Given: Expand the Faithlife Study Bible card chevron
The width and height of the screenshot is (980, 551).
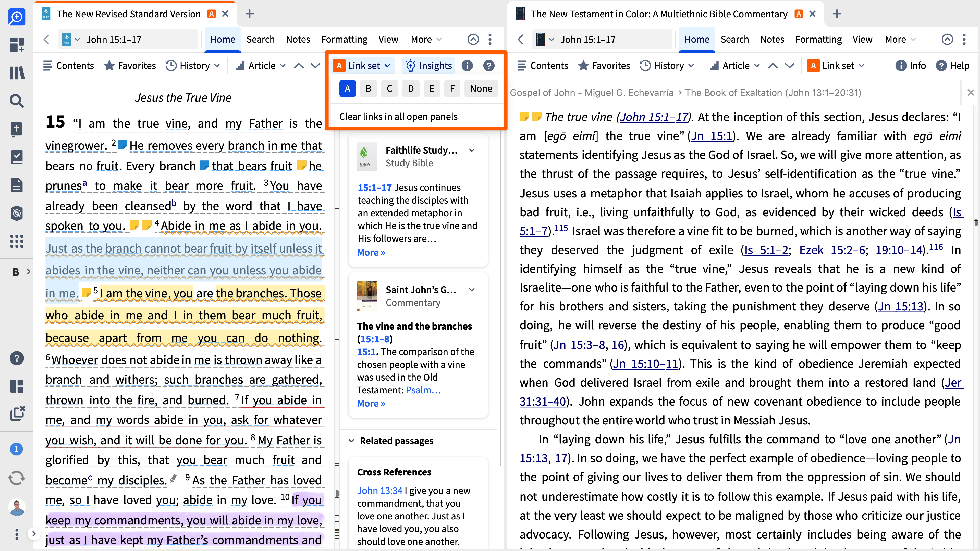Looking at the screenshot, I should [x=472, y=150].
